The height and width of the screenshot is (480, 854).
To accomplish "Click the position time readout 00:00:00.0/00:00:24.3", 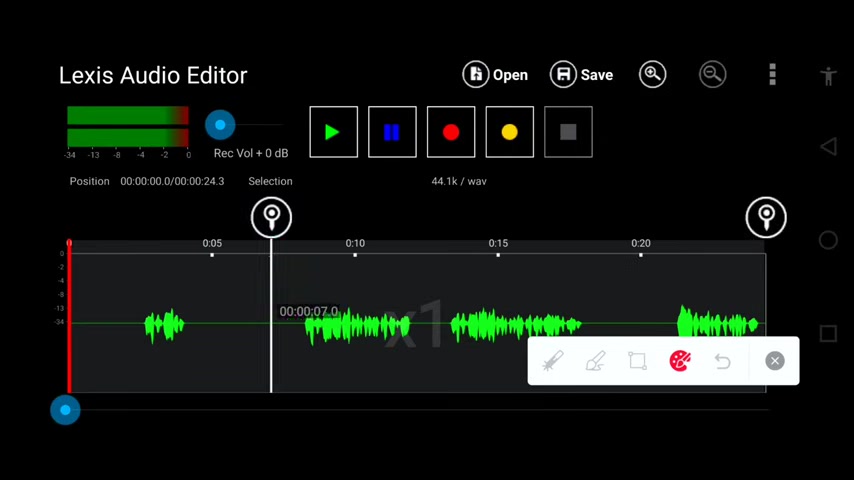I will coord(172,181).
